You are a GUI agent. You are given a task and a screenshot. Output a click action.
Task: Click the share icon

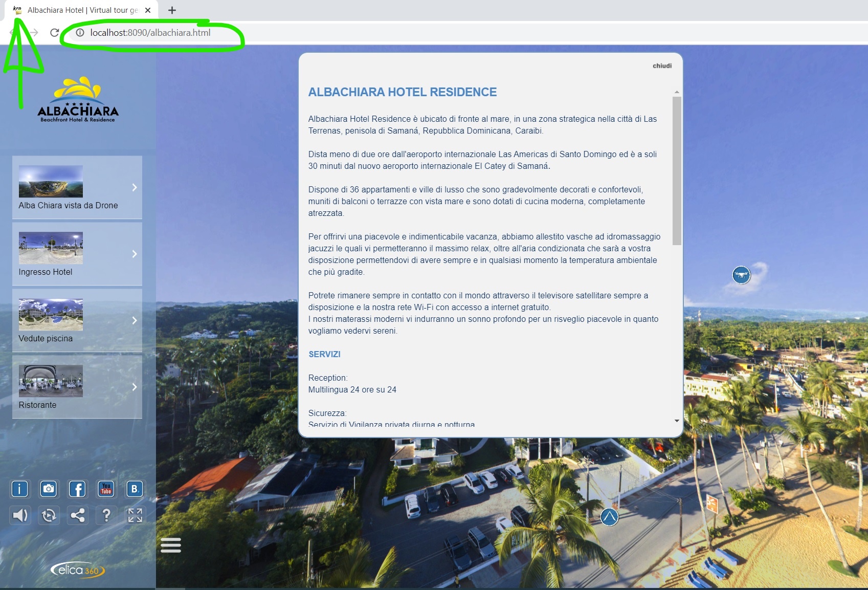point(78,515)
